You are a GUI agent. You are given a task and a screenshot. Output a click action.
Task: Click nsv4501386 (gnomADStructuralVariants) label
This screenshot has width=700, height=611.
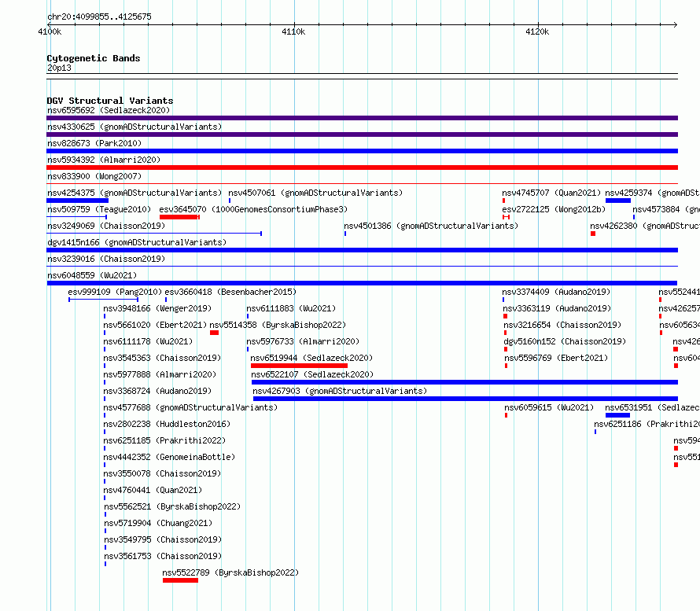click(431, 226)
